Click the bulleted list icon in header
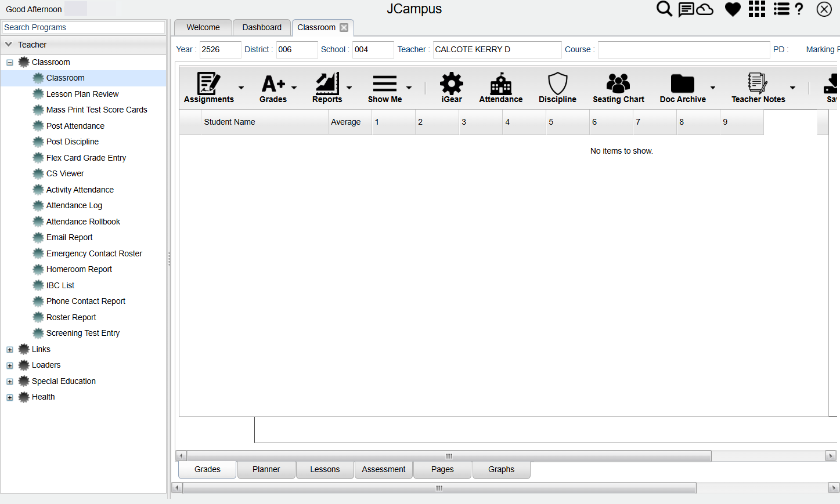The height and width of the screenshot is (504, 840). tap(781, 9)
